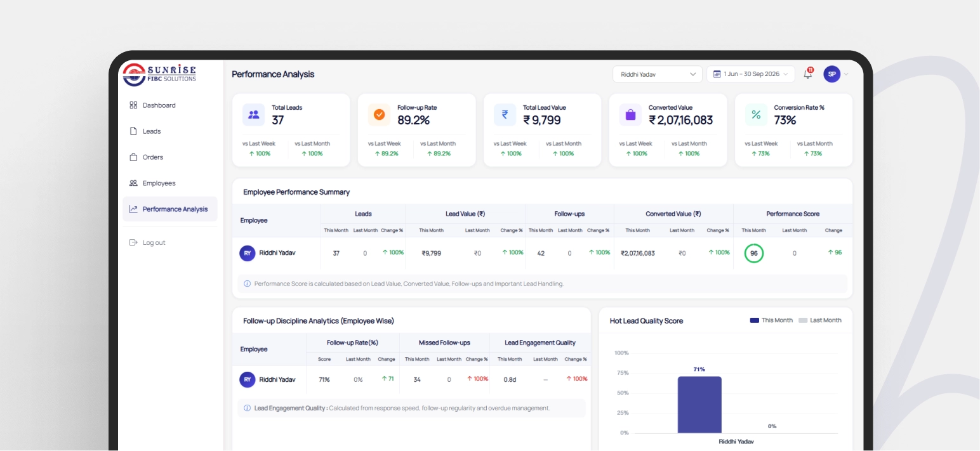Click the Follow-up Rate checkmark icon
This screenshot has width=980, height=451.
coord(379,115)
